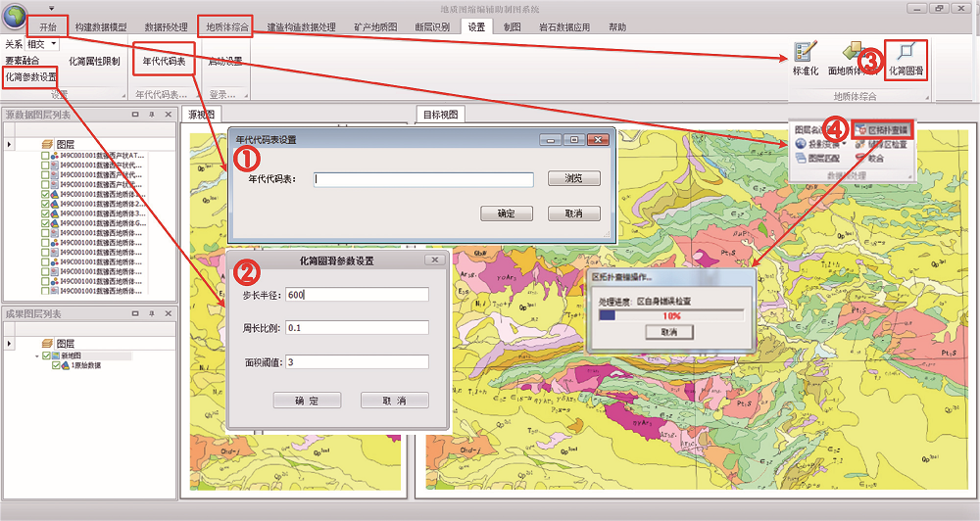Viewport: 980px width, 521px height.
Task: Switch to the 制图 ribbon tab
Action: (513, 26)
